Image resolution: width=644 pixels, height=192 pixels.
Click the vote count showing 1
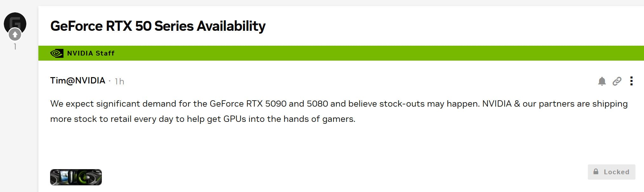(15, 46)
